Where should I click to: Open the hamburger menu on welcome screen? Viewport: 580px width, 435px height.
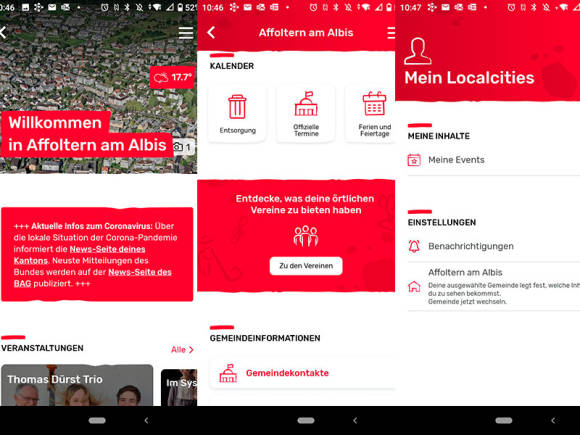[x=186, y=33]
